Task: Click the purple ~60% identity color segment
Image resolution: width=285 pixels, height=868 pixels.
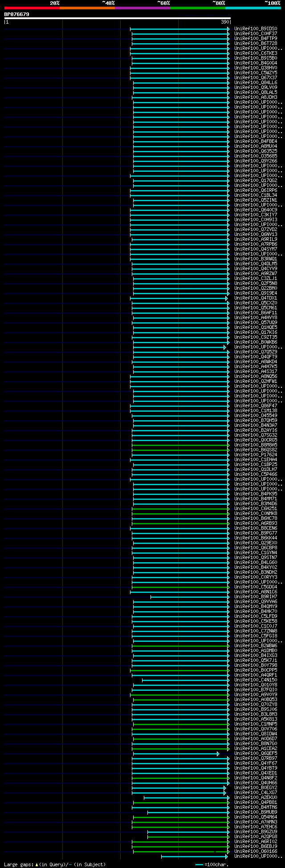Action: pyautogui.click(x=142, y=8)
